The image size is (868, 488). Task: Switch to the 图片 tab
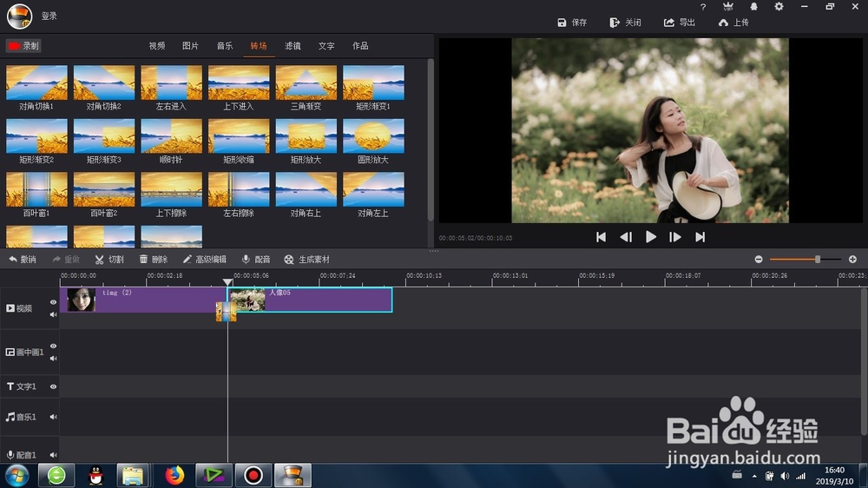tap(190, 46)
